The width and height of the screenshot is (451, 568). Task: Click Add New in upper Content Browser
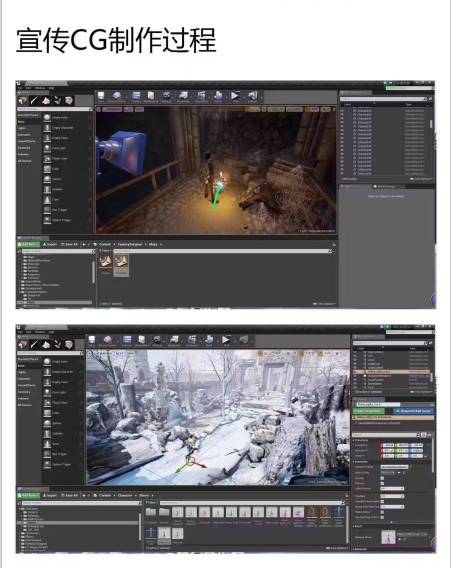coord(29,245)
